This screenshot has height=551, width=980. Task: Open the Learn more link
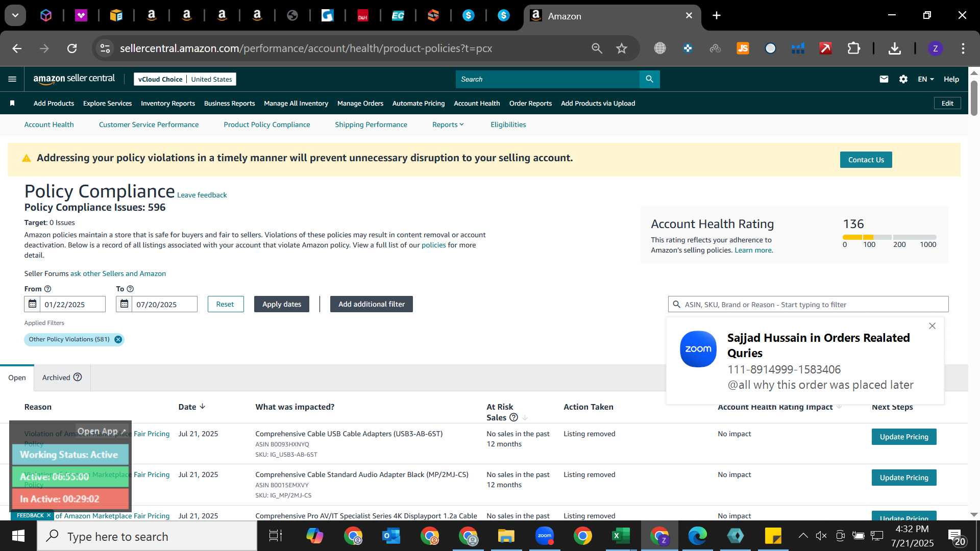click(x=753, y=250)
